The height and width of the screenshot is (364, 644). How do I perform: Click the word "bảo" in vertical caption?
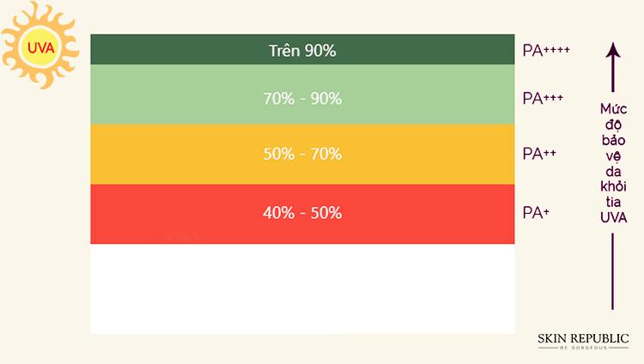click(612, 140)
